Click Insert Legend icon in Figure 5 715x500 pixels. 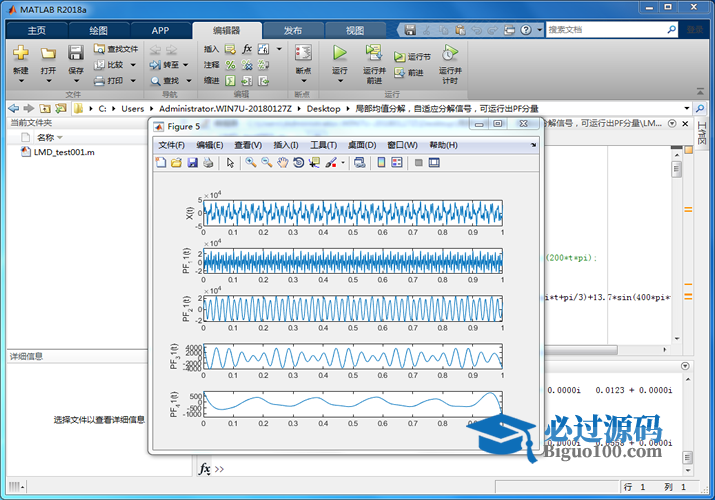tap(397, 163)
